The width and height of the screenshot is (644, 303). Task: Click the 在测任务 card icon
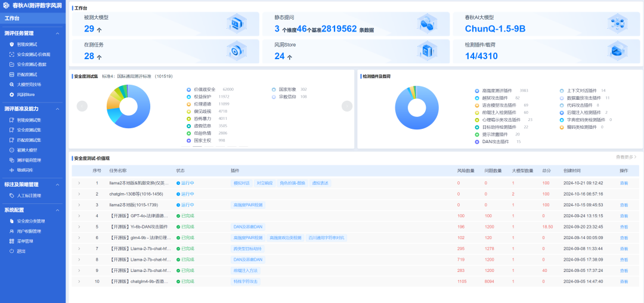point(236,51)
